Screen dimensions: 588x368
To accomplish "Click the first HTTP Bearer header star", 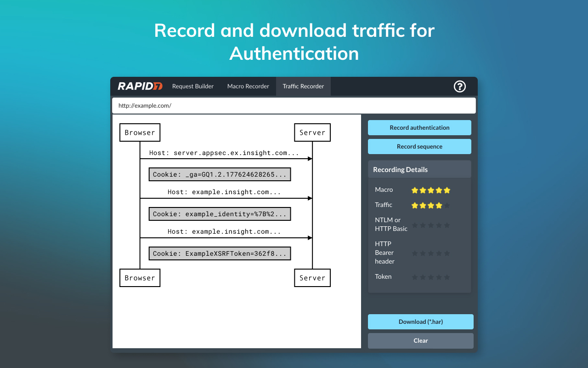I will click(x=415, y=253).
